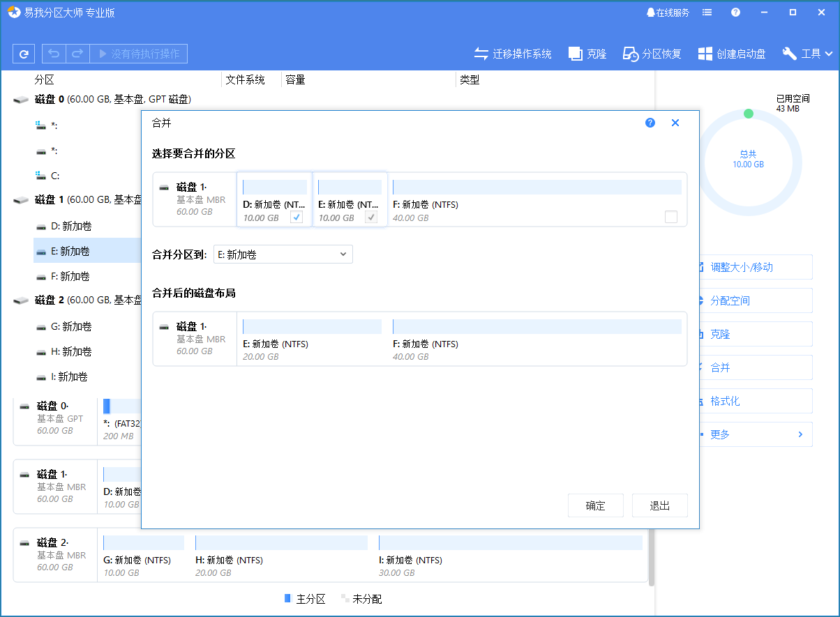This screenshot has height=617, width=840.
Task: Click the help icon in merge dialog
Action: pyautogui.click(x=650, y=123)
